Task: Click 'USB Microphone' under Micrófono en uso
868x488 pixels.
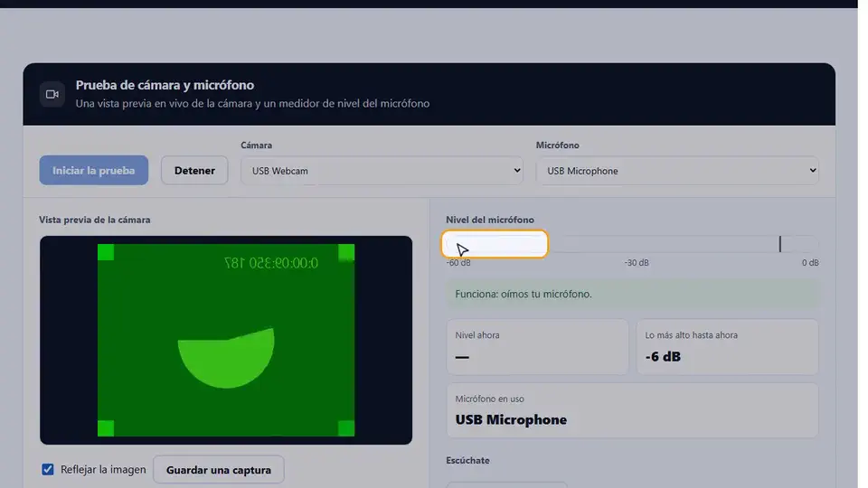Action: click(511, 419)
